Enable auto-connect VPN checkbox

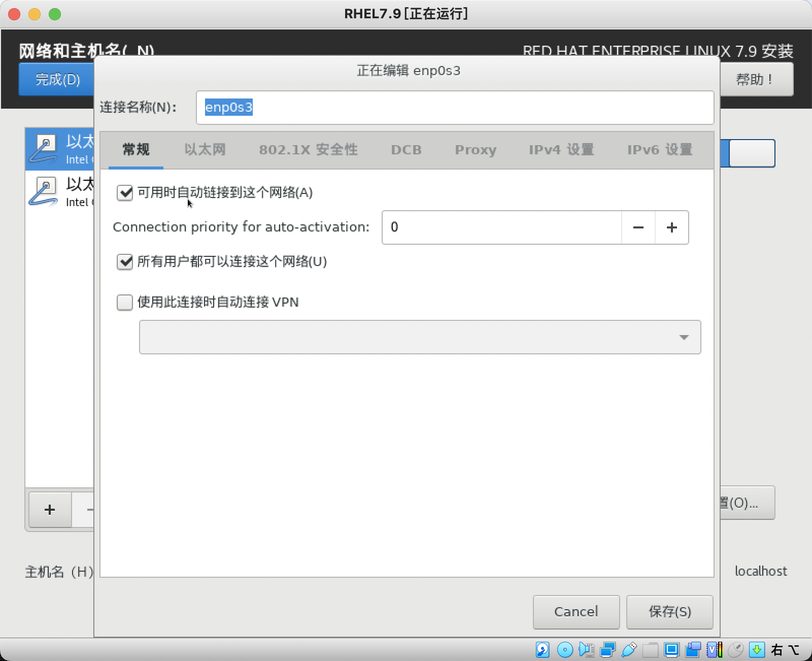coord(125,302)
